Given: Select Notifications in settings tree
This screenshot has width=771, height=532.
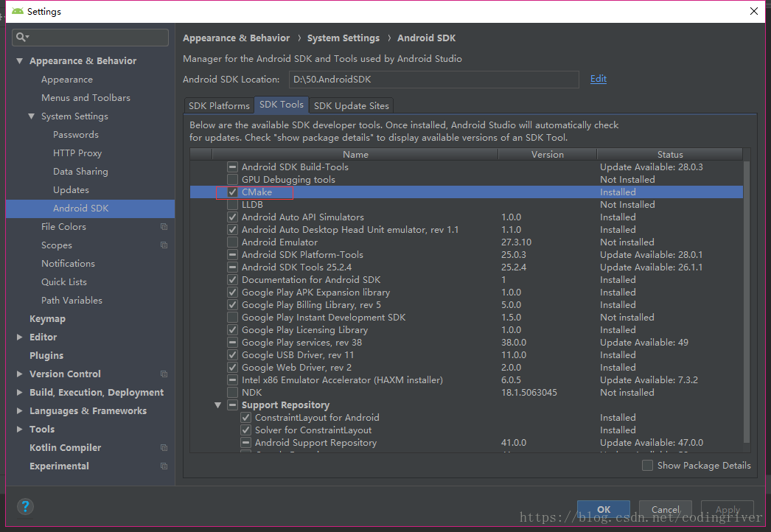Looking at the screenshot, I should pyautogui.click(x=68, y=264).
